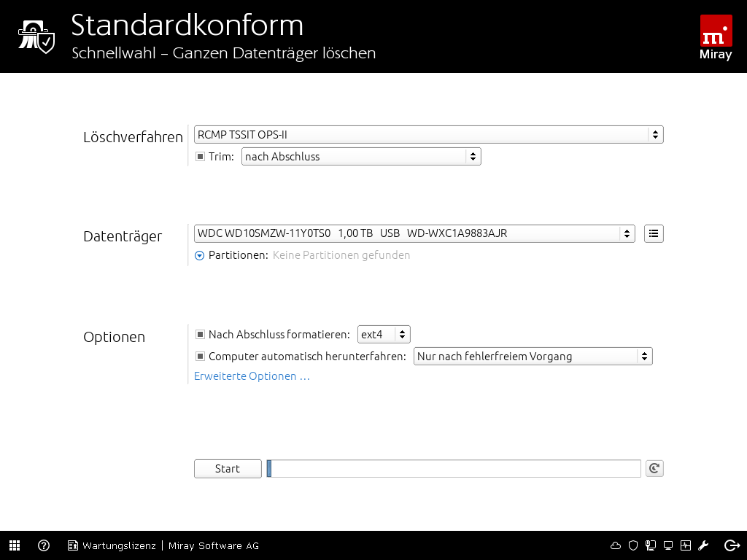Click the Start button
Image resolution: width=747 pixels, height=560 pixels.
(228, 469)
